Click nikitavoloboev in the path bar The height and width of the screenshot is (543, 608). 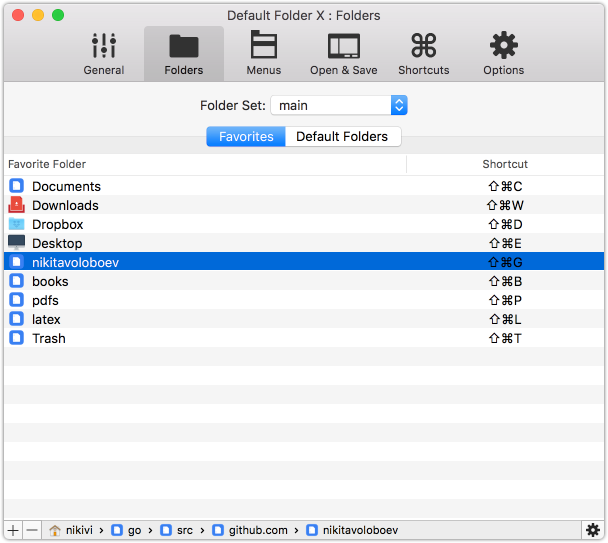[x=352, y=530]
